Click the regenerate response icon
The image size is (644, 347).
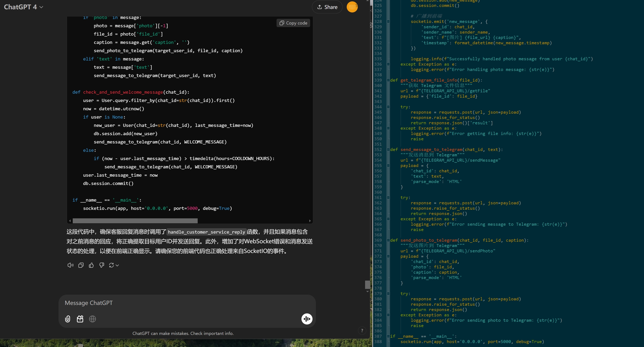tap(111, 265)
